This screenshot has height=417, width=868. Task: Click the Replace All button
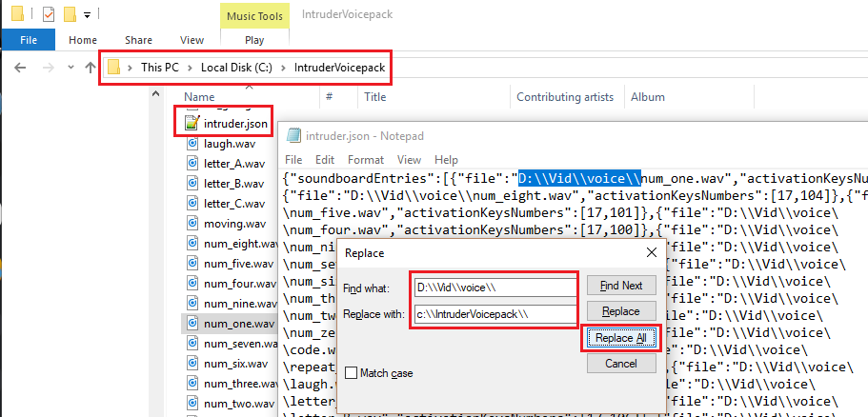coord(621,338)
